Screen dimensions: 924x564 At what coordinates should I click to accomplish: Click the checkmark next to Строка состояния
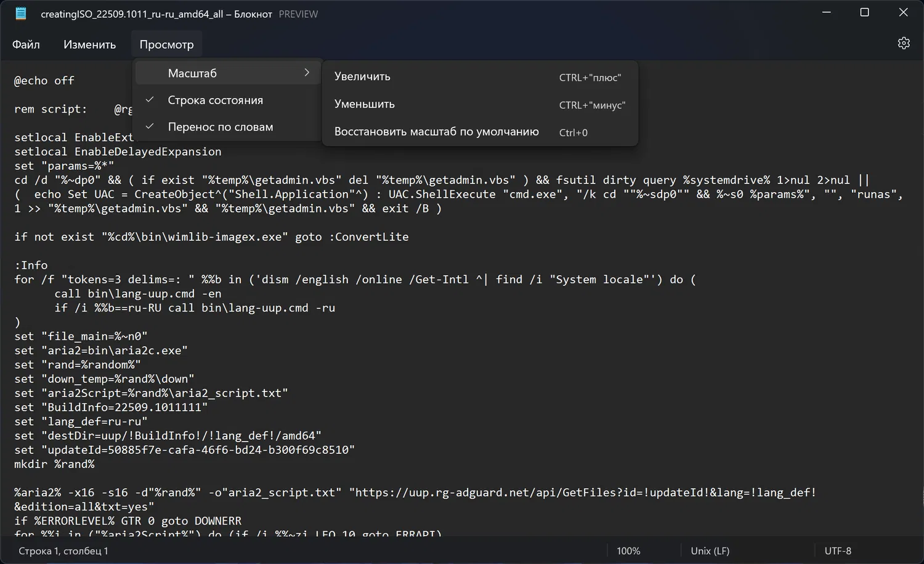pos(150,100)
